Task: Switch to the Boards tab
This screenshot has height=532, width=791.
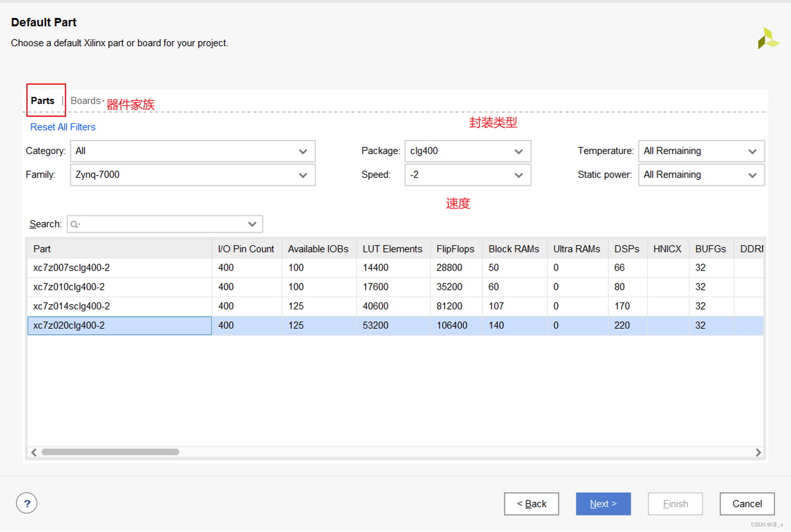Action: (x=85, y=101)
